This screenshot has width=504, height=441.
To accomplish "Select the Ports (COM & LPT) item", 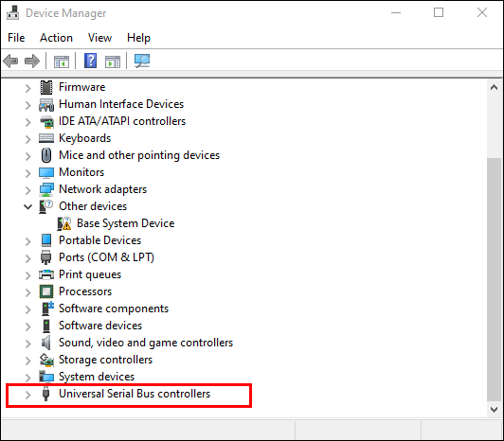I will click(x=106, y=257).
